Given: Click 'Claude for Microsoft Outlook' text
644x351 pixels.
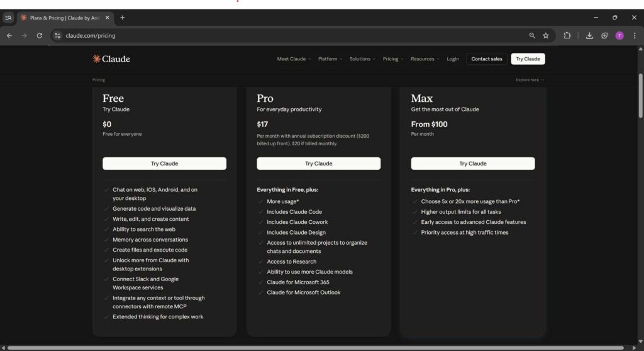Looking at the screenshot, I should [x=304, y=292].
